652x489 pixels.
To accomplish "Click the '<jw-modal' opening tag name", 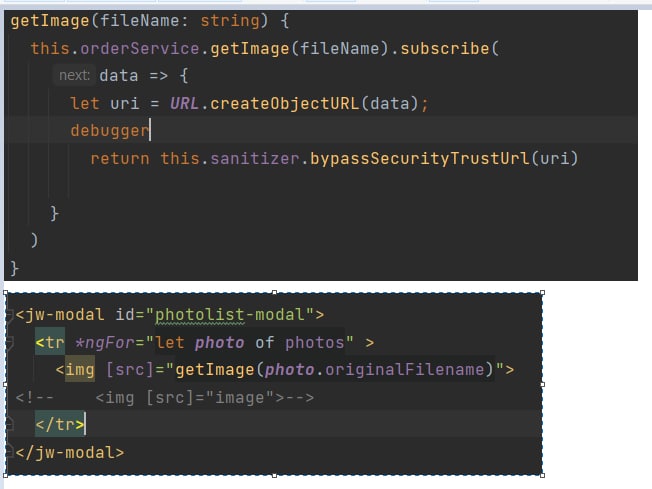I will pos(59,315).
